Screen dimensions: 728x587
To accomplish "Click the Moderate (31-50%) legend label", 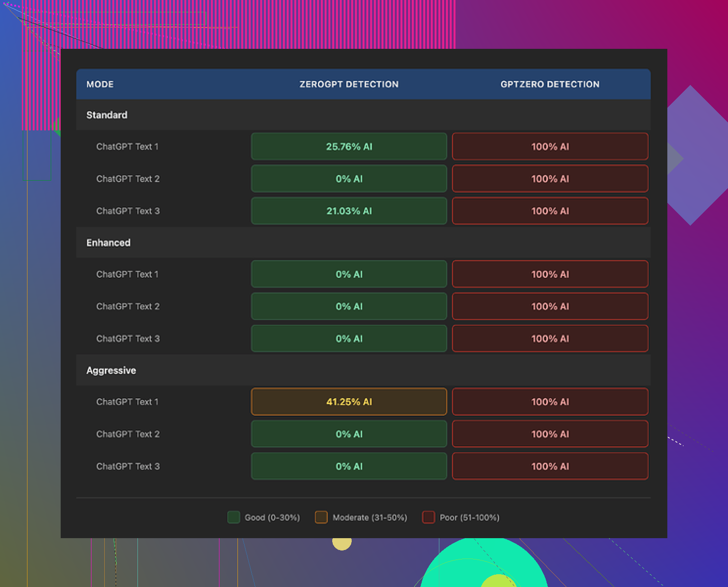I will (x=370, y=517).
